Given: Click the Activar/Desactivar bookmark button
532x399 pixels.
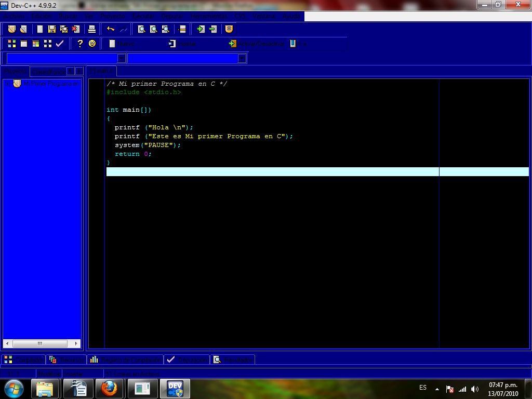Looking at the screenshot, I should pyautogui.click(x=257, y=44).
